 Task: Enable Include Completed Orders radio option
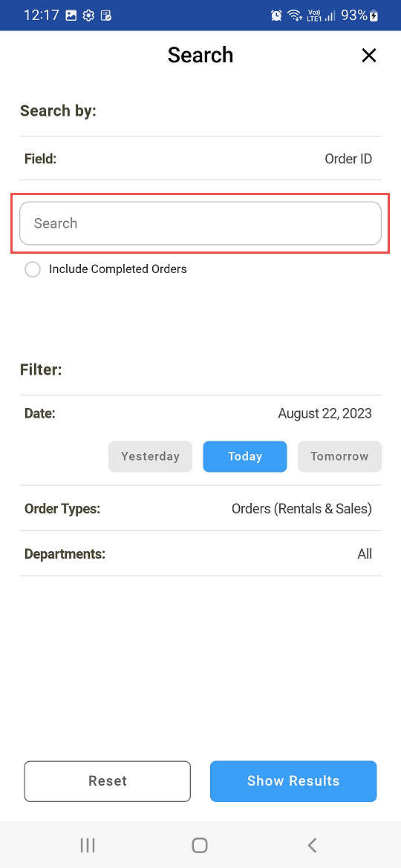click(33, 269)
